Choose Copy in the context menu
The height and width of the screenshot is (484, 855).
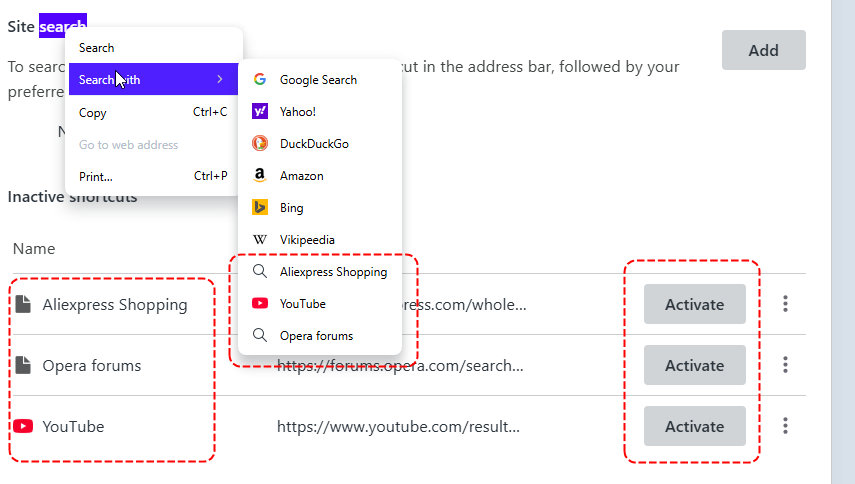(x=153, y=112)
